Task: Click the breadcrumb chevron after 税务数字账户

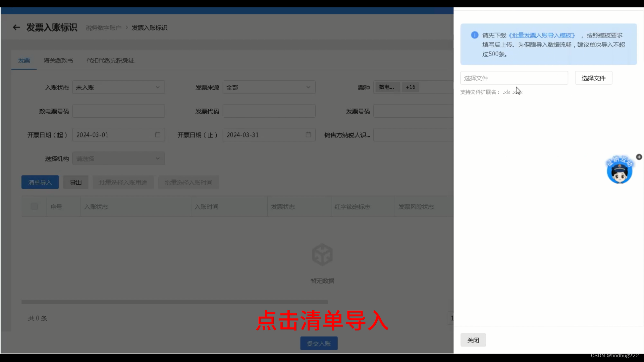Action: click(x=127, y=27)
